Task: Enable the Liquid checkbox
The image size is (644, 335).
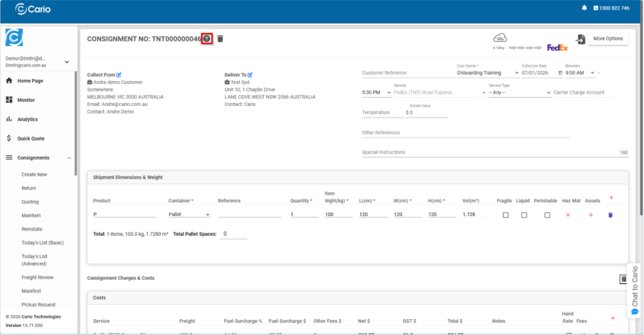Action: point(524,215)
